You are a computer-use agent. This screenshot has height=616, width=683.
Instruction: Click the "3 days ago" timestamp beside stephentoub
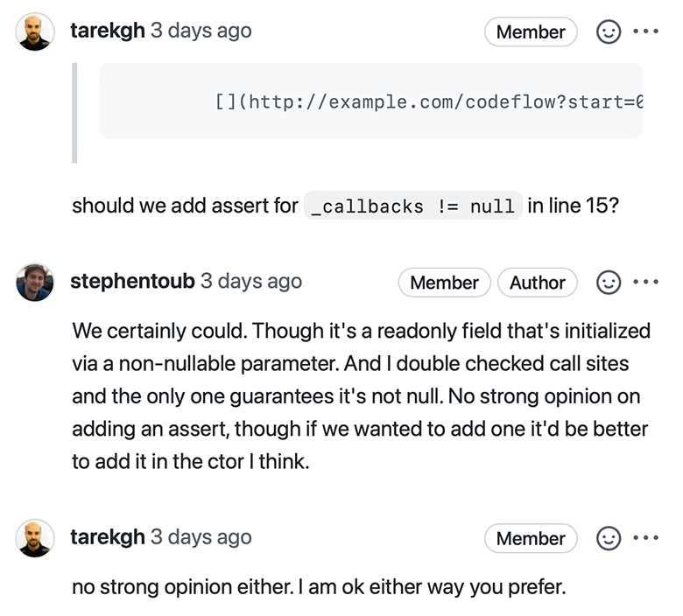tap(250, 281)
